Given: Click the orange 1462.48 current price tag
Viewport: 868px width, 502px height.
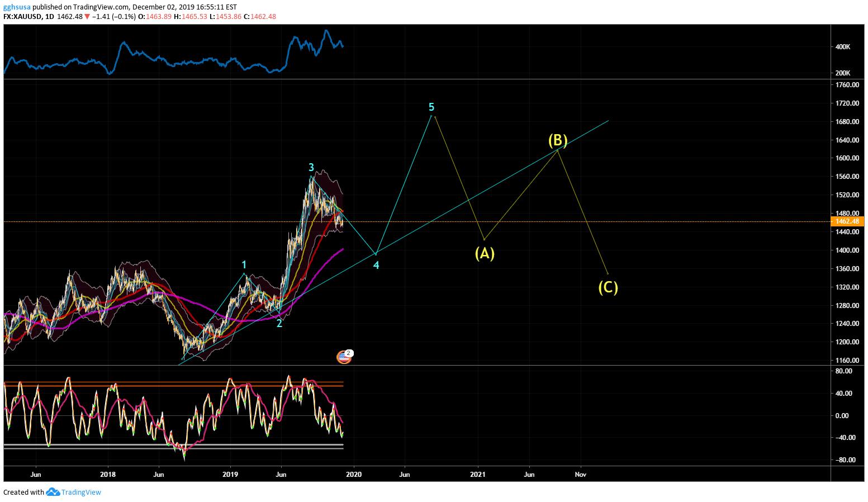Looking at the screenshot, I should point(847,221).
